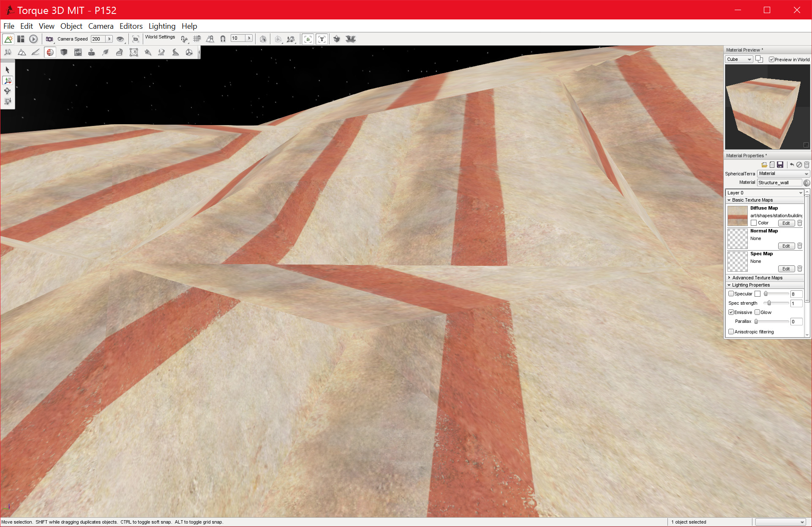Image resolution: width=812 pixels, height=527 pixels.
Task: Toggle the eye visibility options icon
Action: [x=120, y=39]
